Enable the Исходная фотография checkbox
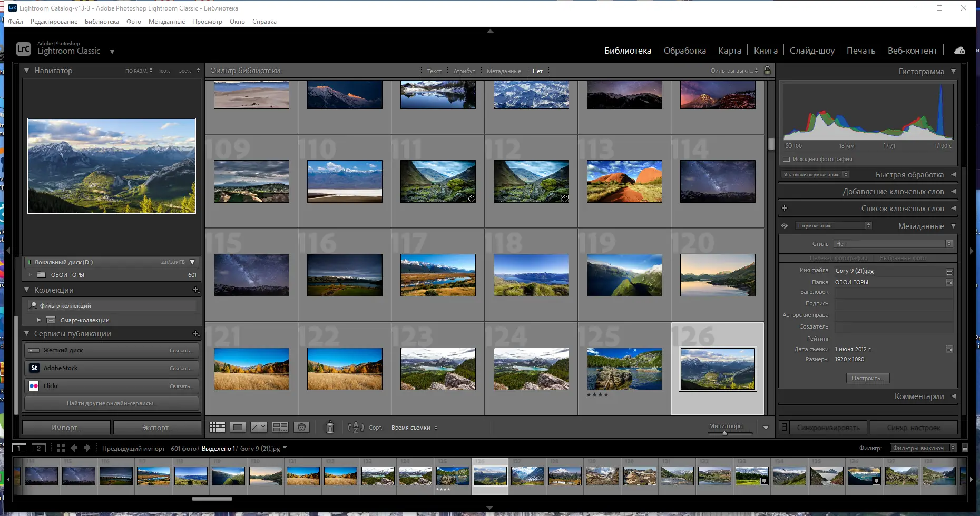Viewport: 980px width, 516px height. click(x=786, y=158)
